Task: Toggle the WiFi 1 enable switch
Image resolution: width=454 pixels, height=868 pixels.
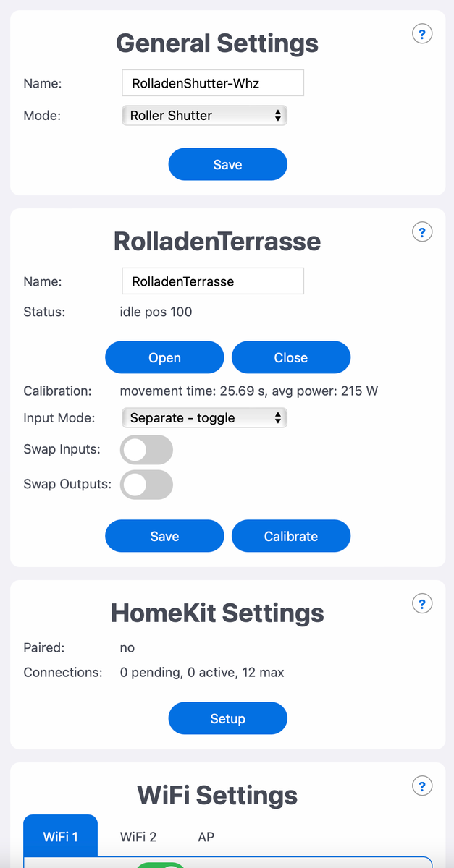Action: pyautogui.click(x=160, y=865)
